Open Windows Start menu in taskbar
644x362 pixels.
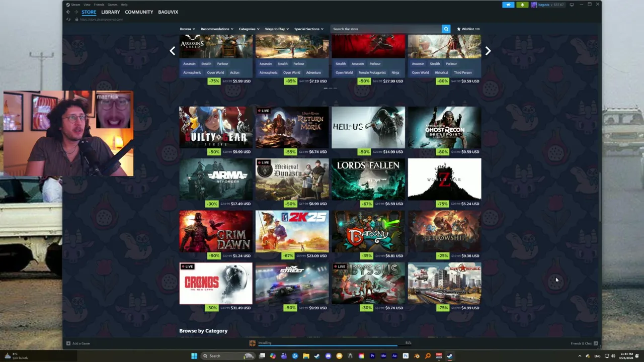[x=194, y=356]
